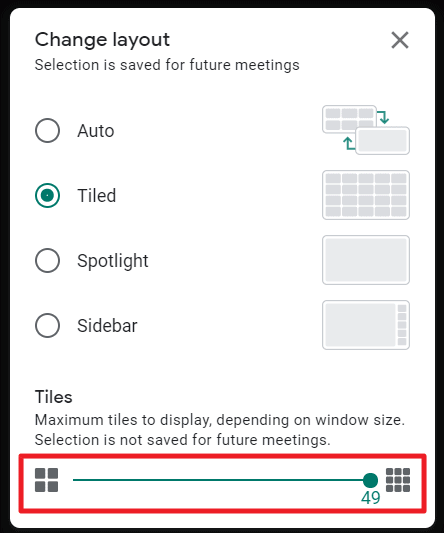Click the fewer tiles four-square icon
444x533 pixels.
tap(47, 480)
